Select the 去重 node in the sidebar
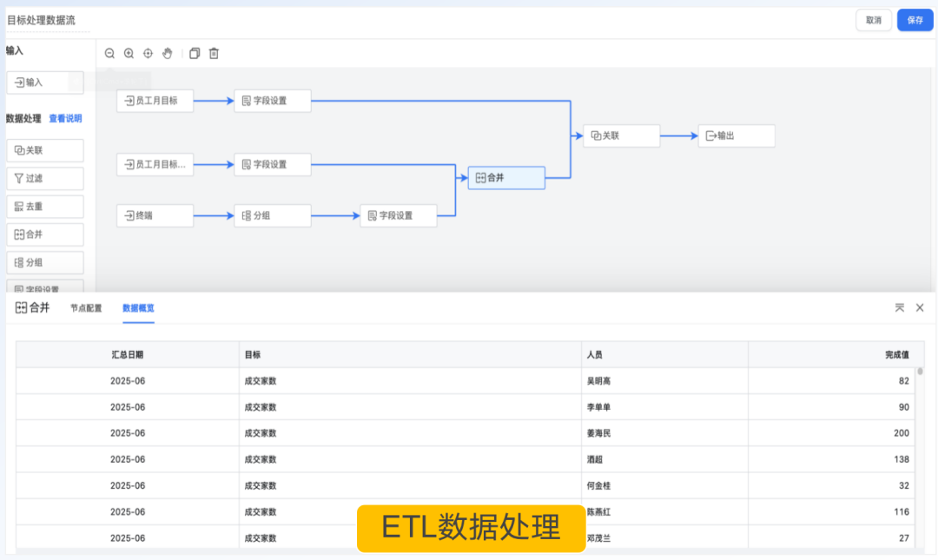 tap(44, 206)
